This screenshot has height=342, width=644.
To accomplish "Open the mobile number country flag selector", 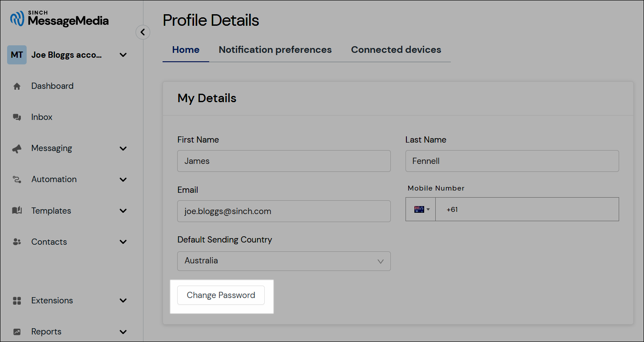I will pyautogui.click(x=421, y=210).
